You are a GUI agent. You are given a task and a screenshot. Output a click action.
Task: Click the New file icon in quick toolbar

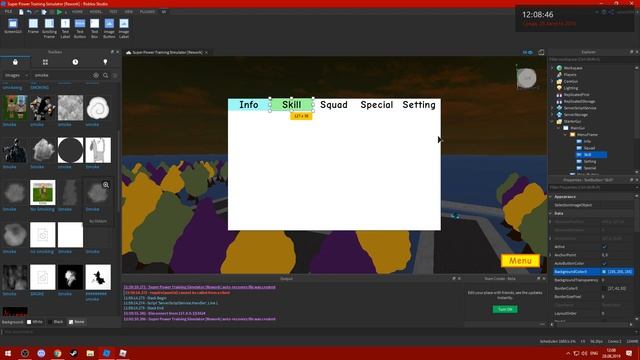21,12
